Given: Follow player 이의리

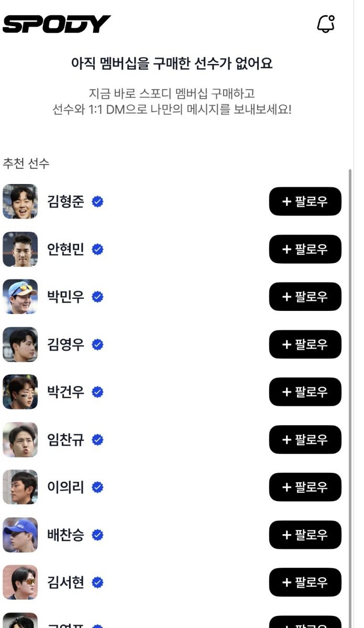Looking at the screenshot, I should [305, 487].
